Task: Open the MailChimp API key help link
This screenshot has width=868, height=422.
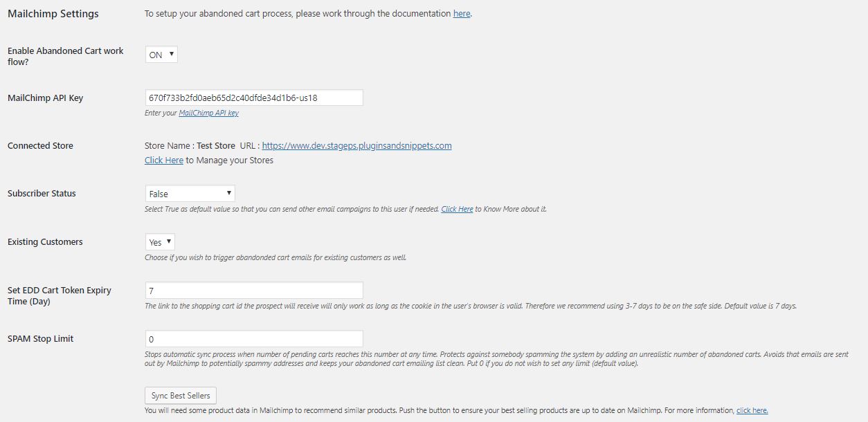Action: (209, 113)
